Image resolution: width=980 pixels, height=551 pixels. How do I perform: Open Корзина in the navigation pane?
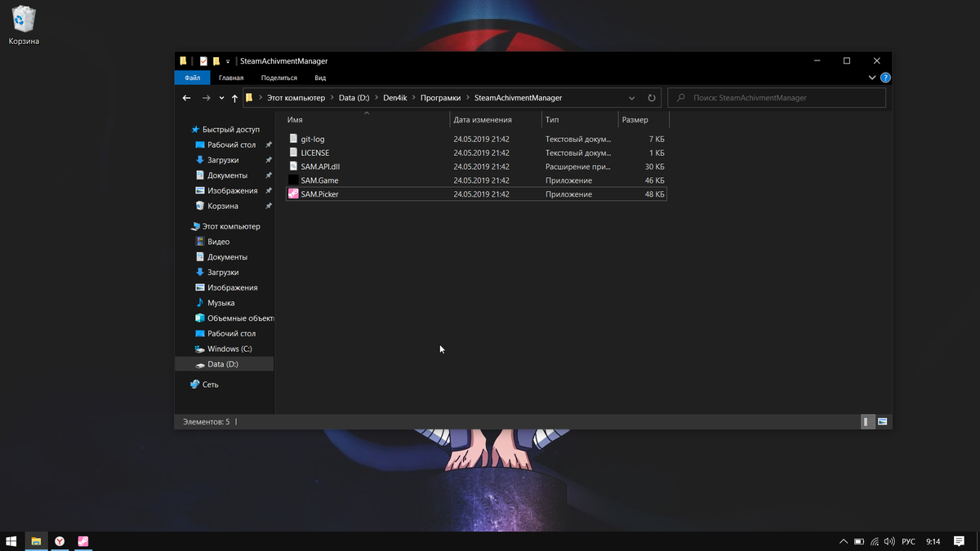click(222, 207)
